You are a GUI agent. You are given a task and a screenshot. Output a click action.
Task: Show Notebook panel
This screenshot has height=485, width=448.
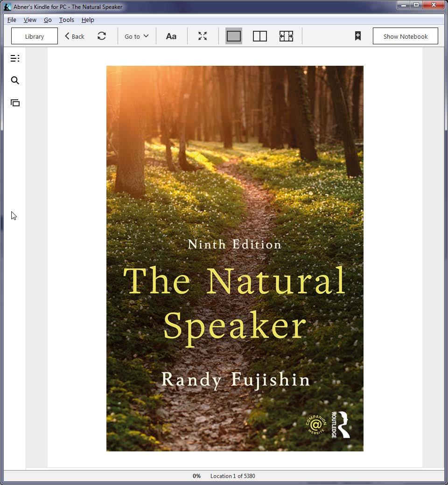click(x=405, y=36)
